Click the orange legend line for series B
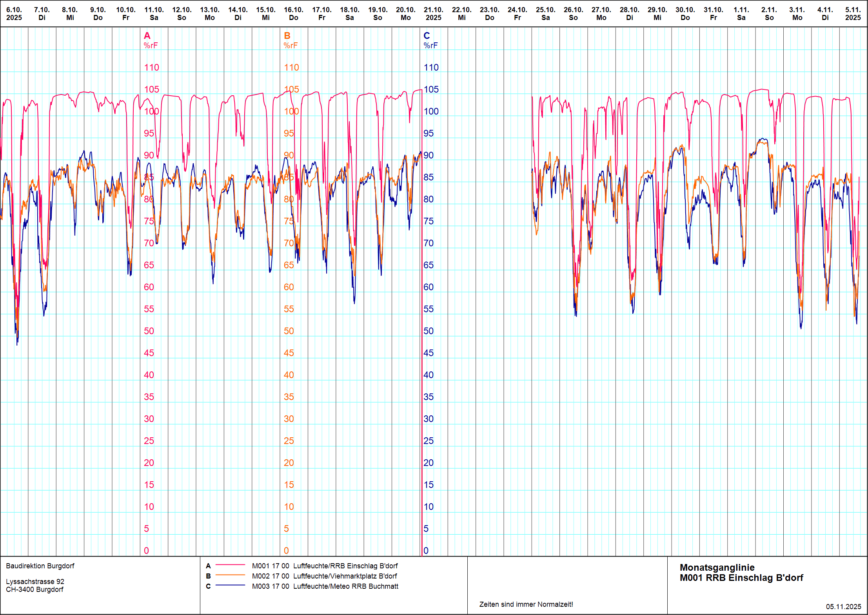Viewport: 868px width, 615px height. 230,575
